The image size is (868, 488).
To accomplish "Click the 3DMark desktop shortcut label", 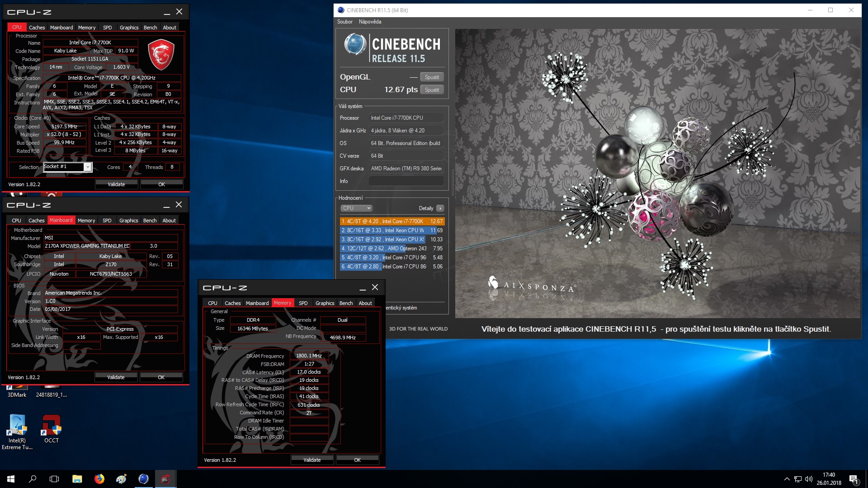I will tap(17, 395).
